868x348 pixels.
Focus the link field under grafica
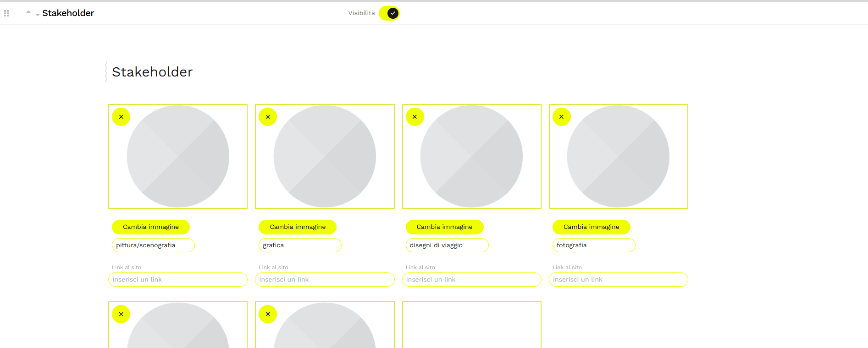pos(325,280)
